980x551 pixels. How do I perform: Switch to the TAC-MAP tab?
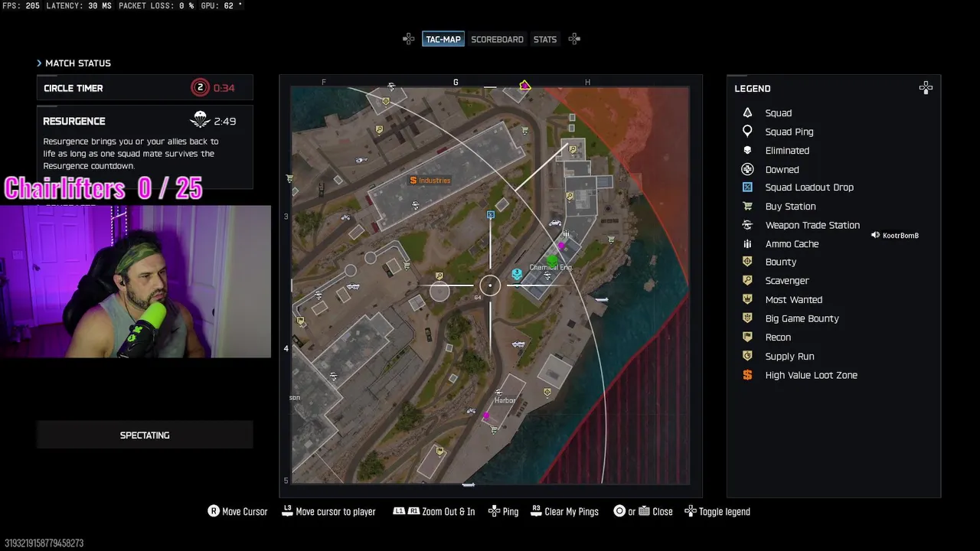tap(443, 39)
